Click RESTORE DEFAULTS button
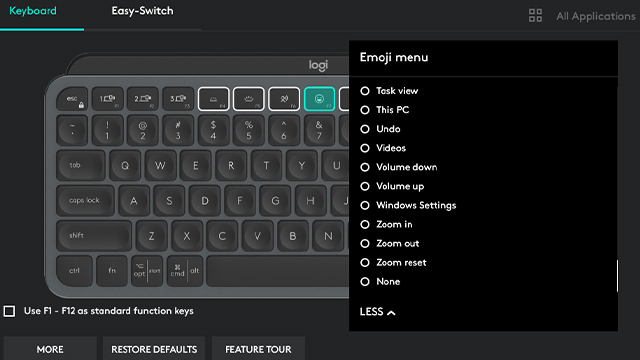This screenshot has height=360, width=640. point(154,349)
